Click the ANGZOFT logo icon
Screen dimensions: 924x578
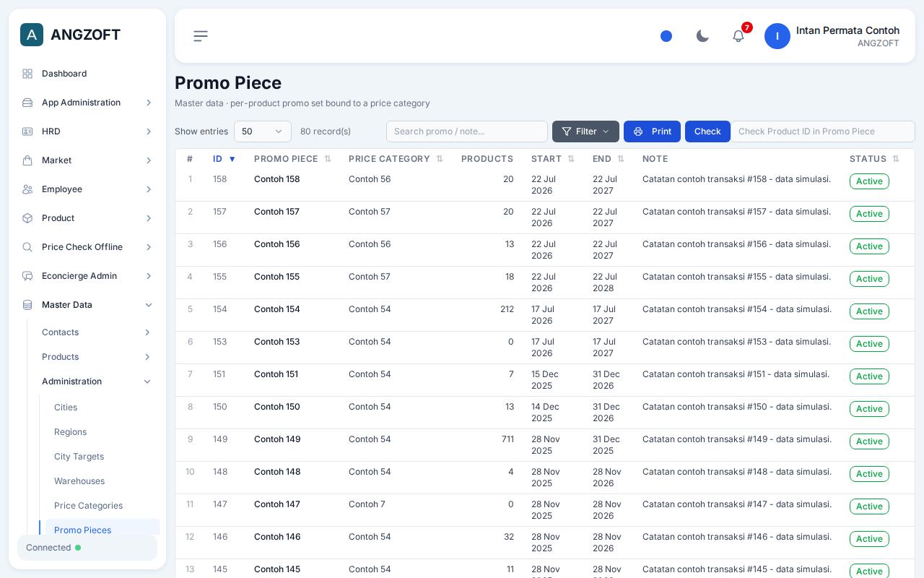point(32,35)
